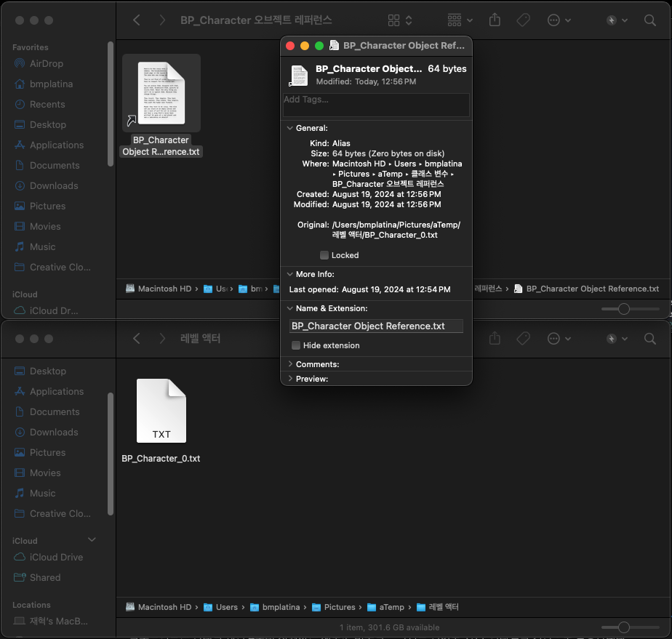Select Applications in the top Finder window sidebar
The height and width of the screenshot is (639, 672).
pos(57,145)
